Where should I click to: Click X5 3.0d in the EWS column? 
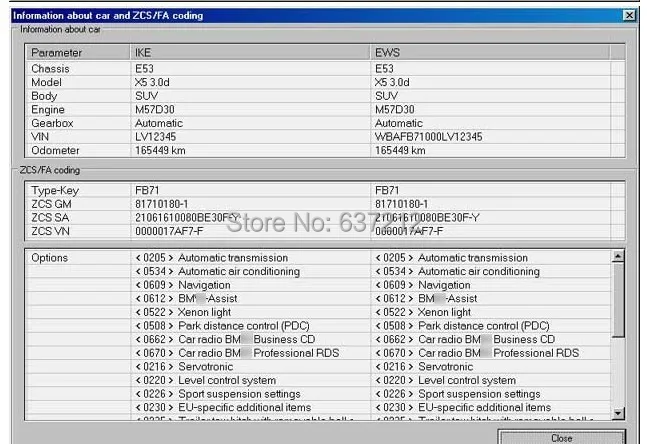[x=392, y=82]
